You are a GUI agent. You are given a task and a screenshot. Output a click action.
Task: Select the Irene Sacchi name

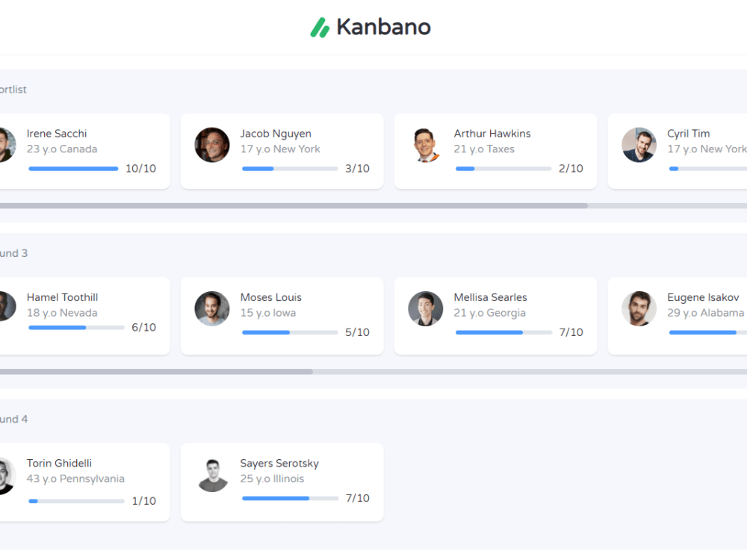pos(57,134)
